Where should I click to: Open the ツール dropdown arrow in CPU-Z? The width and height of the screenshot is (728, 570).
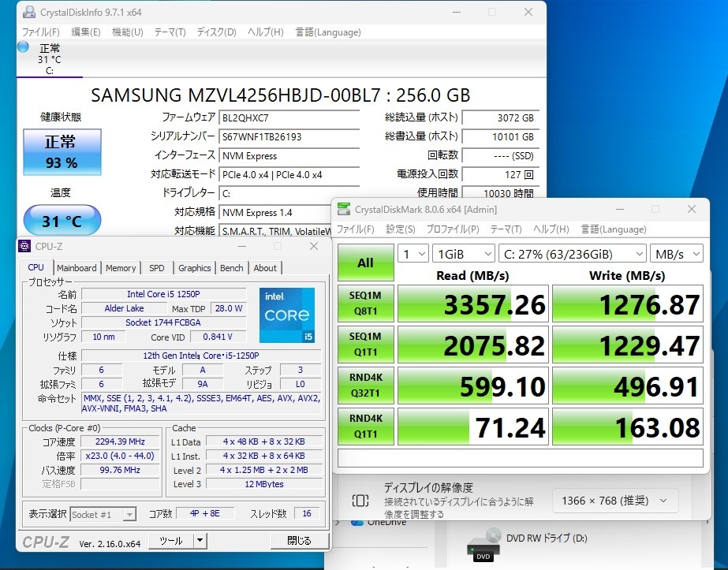tap(200, 540)
